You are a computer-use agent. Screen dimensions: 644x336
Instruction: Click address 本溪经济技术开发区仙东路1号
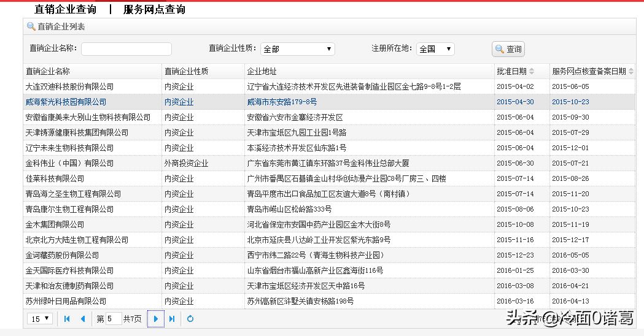(297, 148)
